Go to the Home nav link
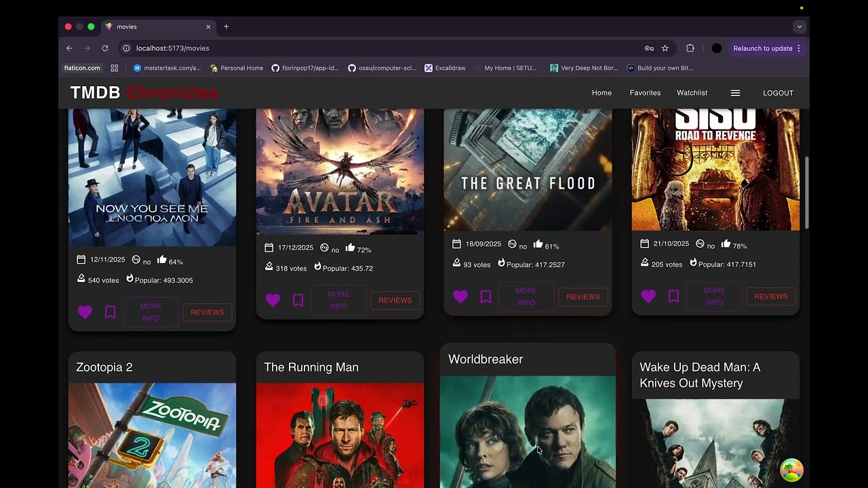 click(601, 93)
